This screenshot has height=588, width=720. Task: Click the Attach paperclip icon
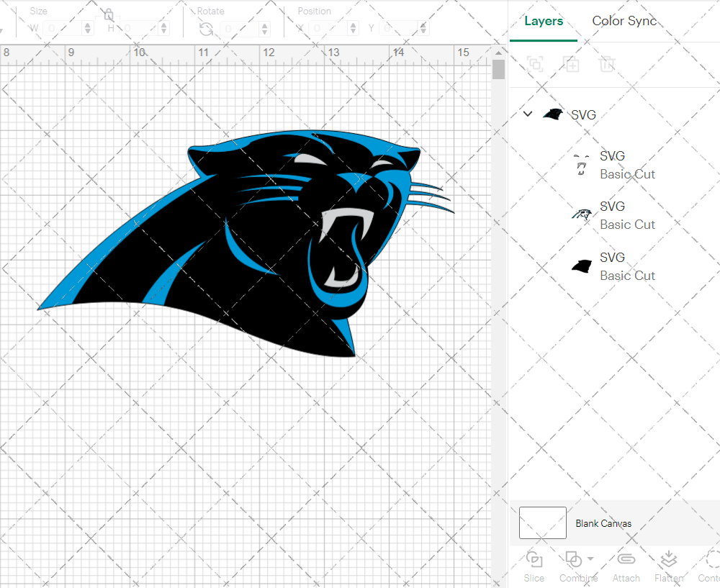click(x=626, y=560)
